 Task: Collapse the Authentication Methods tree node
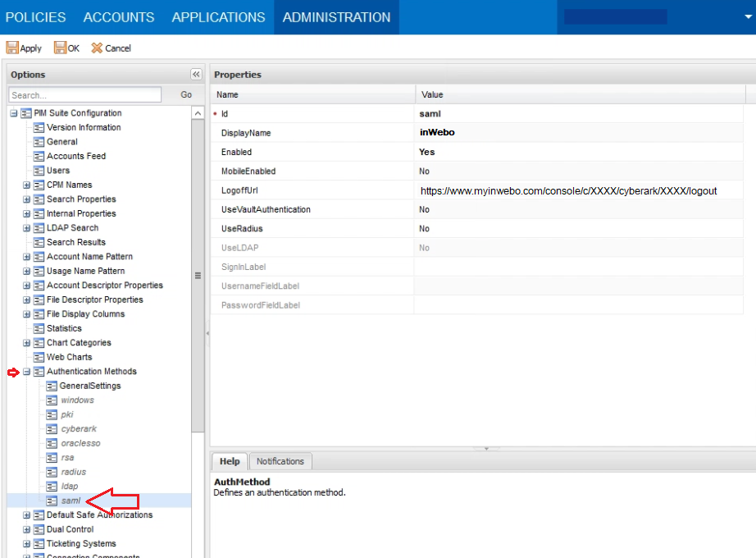pyautogui.click(x=26, y=372)
